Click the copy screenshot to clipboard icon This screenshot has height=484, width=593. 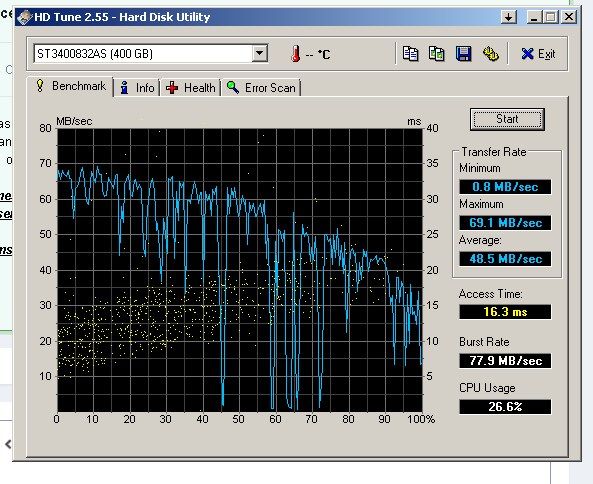click(436, 54)
